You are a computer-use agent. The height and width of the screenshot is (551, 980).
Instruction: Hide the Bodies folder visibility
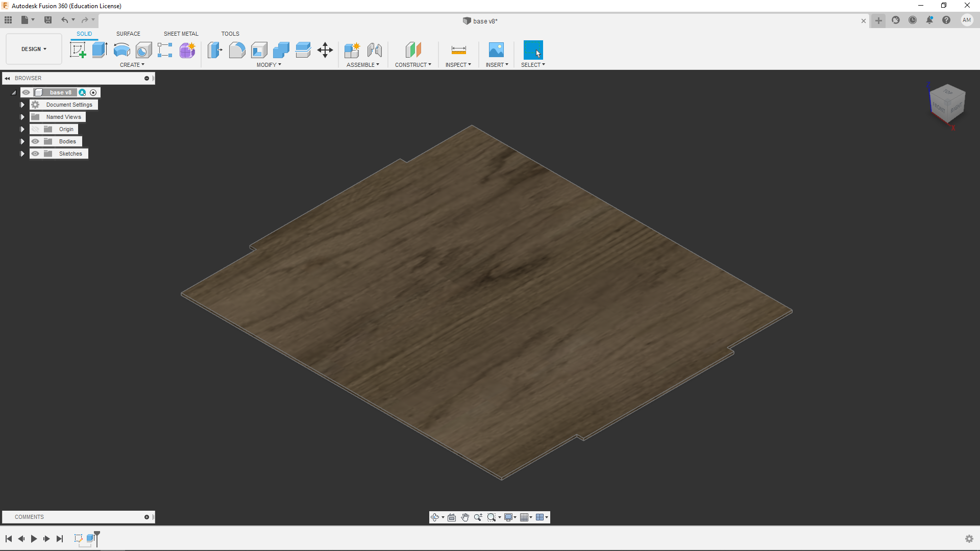35,141
